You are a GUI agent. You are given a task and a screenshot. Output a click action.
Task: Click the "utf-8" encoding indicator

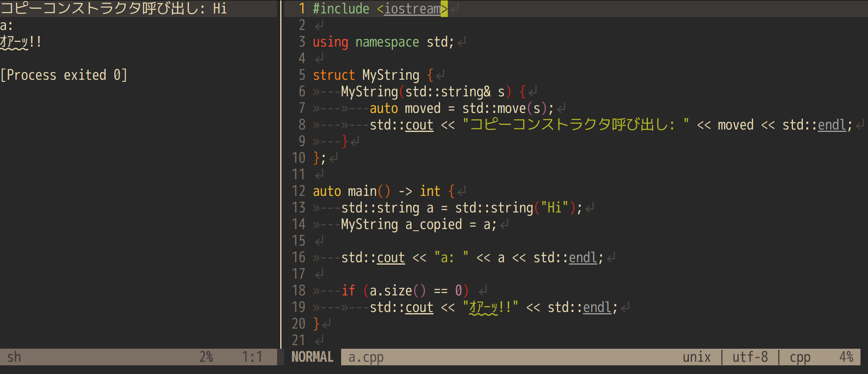(750, 357)
